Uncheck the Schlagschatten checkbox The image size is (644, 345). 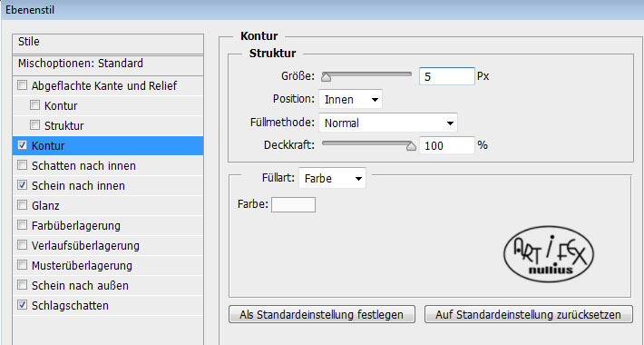[x=22, y=305]
